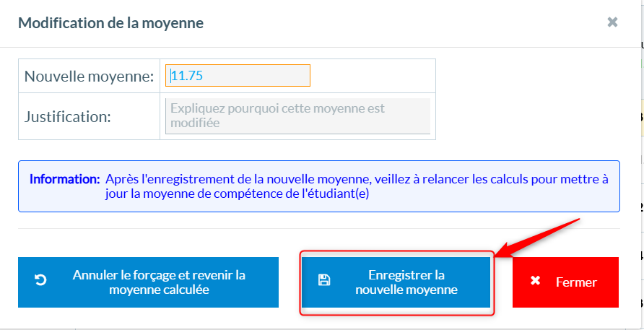
Task: Select the 11.75 value text
Action: (188, 75)
